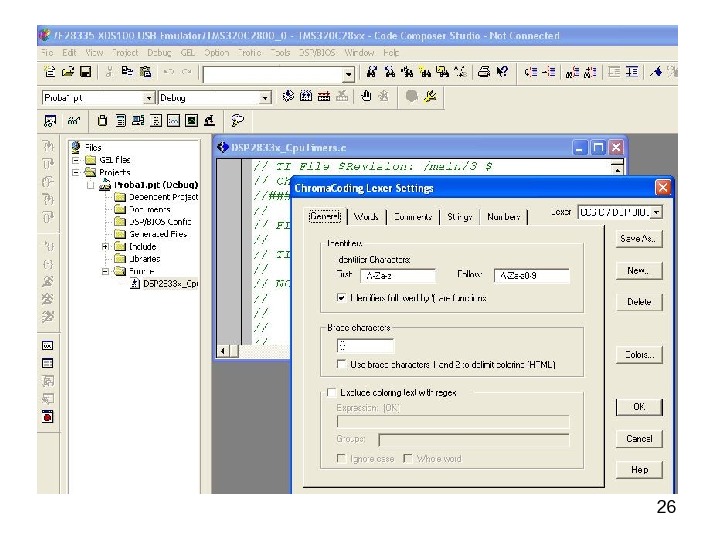Click the Cut scissors icon

click(109, 72)
